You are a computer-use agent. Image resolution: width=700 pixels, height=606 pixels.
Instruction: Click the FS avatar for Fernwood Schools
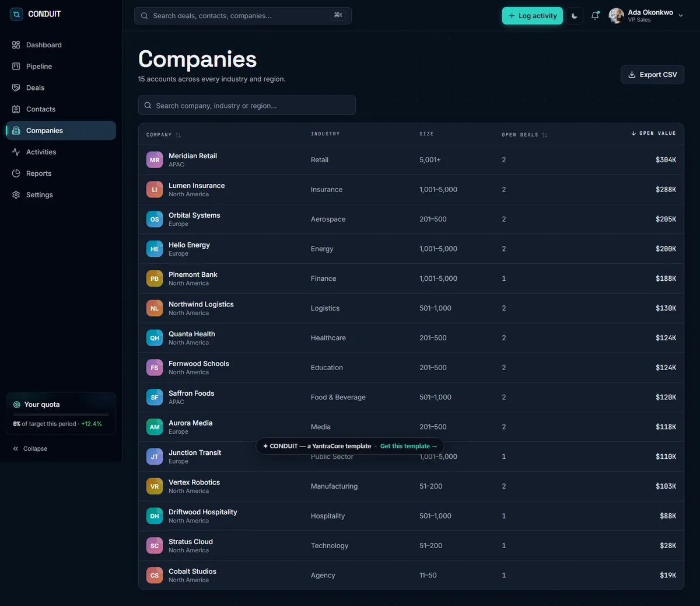click(155, 368)
